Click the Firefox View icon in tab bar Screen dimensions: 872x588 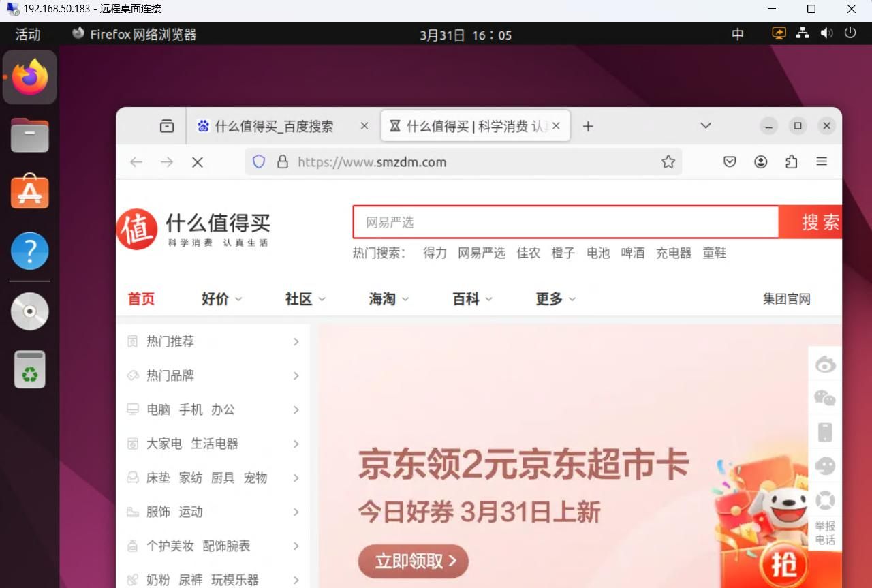(167, 126)
